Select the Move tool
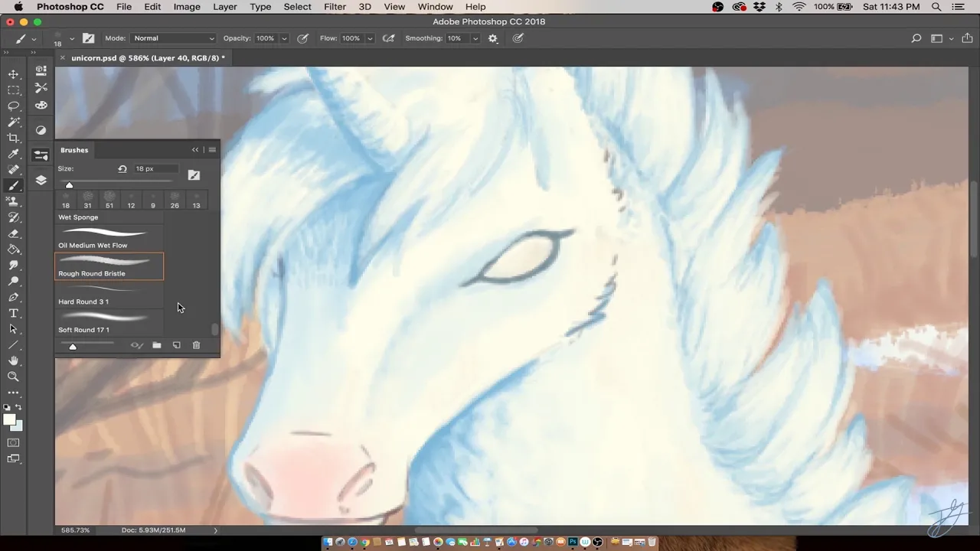Screen dimensions: 980x551 pyautogui.click(x=14, y=74)
